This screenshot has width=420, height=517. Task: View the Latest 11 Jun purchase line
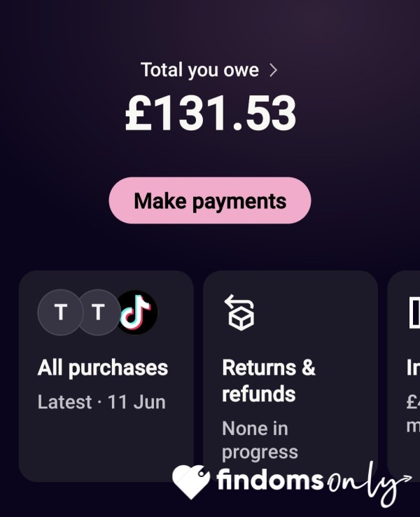click(x=101, y=402)
